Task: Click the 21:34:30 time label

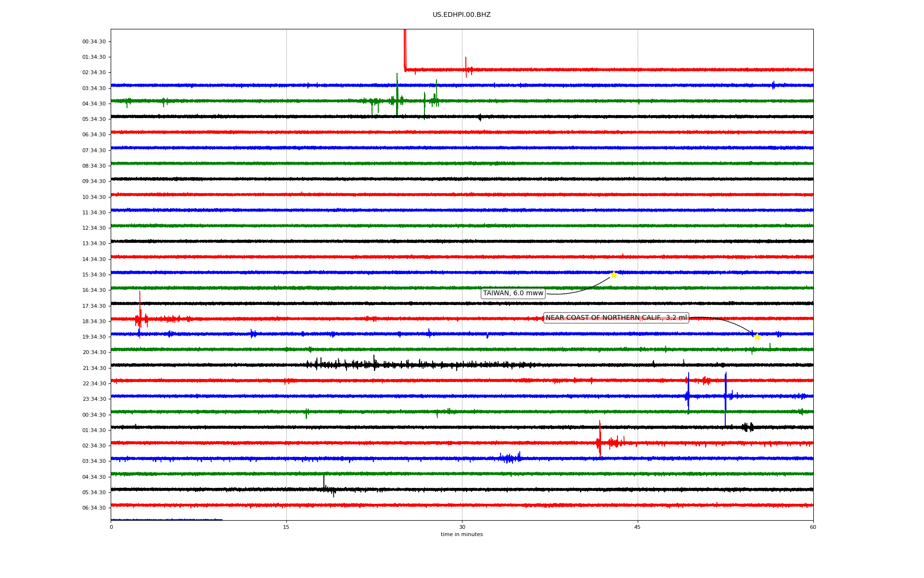Action: coord(94,368)
